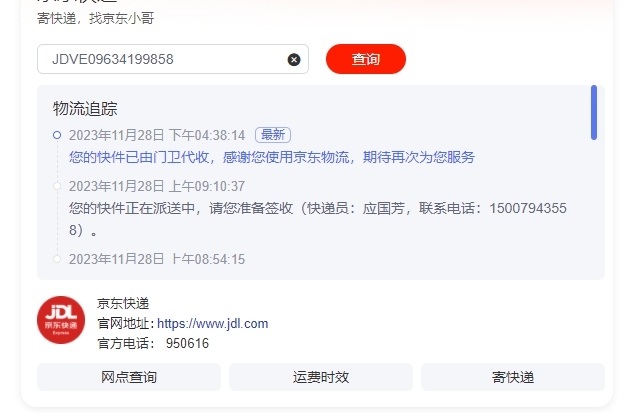Click the 最新 latest badge
This screenshot has width=625, height=413.
click(273, 135)
